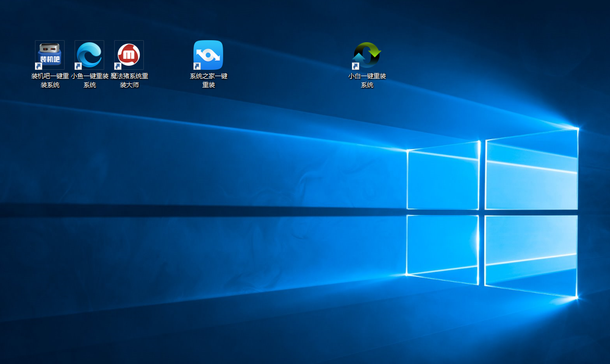Click the blue USB-style 装机吧 icon
The width and height of the screenshot is (610, 364).
pos(50,54)
